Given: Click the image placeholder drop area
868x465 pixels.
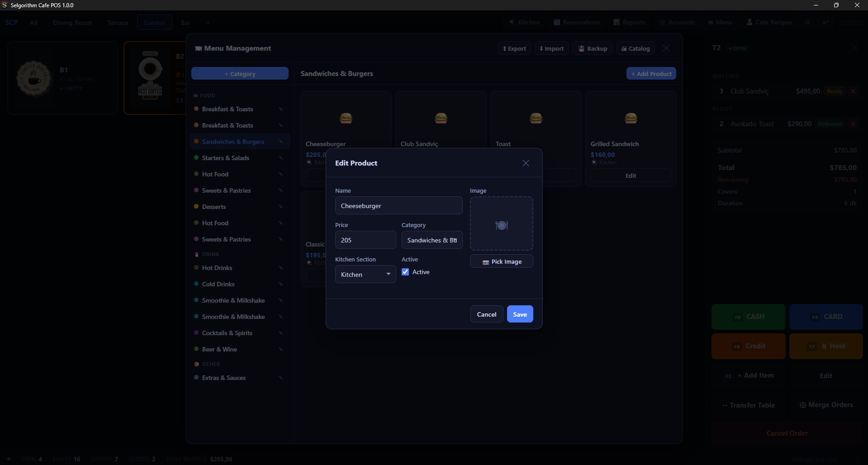Looking at the screenshot, I should pos(501,223).
